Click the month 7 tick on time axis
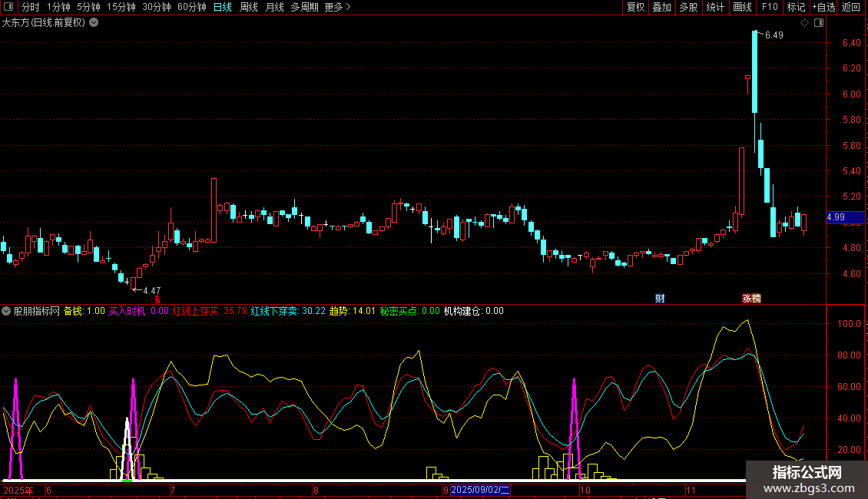This screenshot has width=868, height=499. [174, 490]
